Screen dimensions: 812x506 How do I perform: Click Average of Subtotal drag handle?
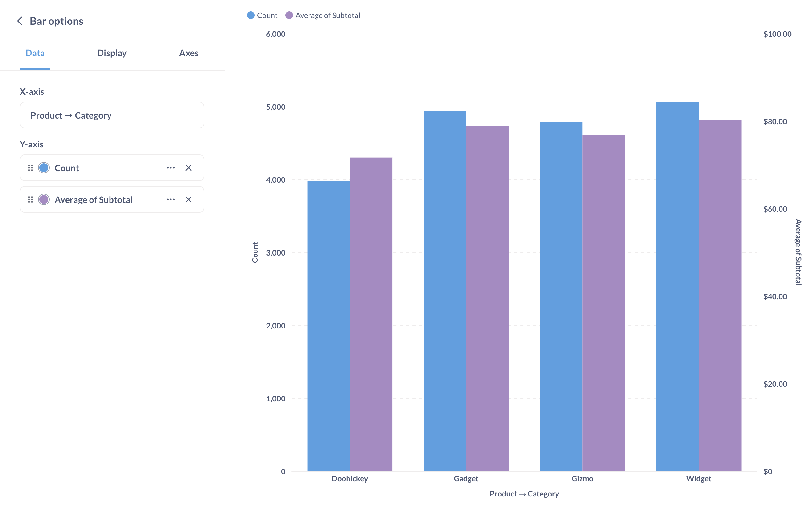[30, 199]
